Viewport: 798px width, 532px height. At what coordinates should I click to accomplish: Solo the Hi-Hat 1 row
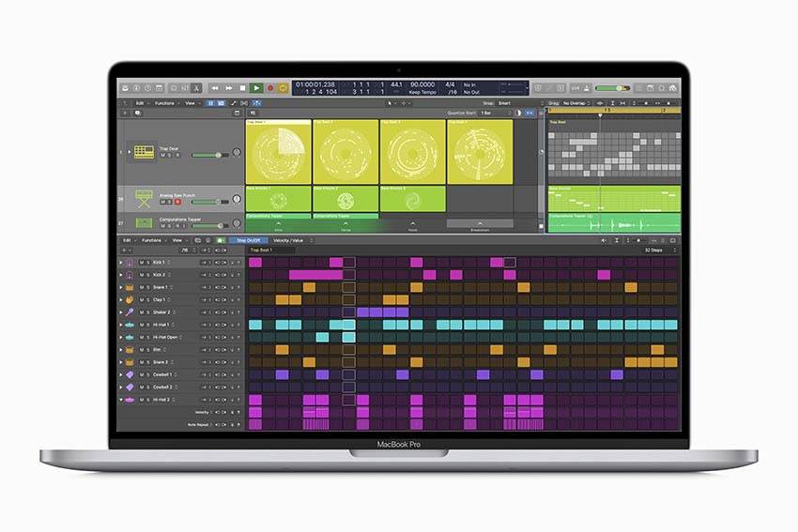pos(148,325)
